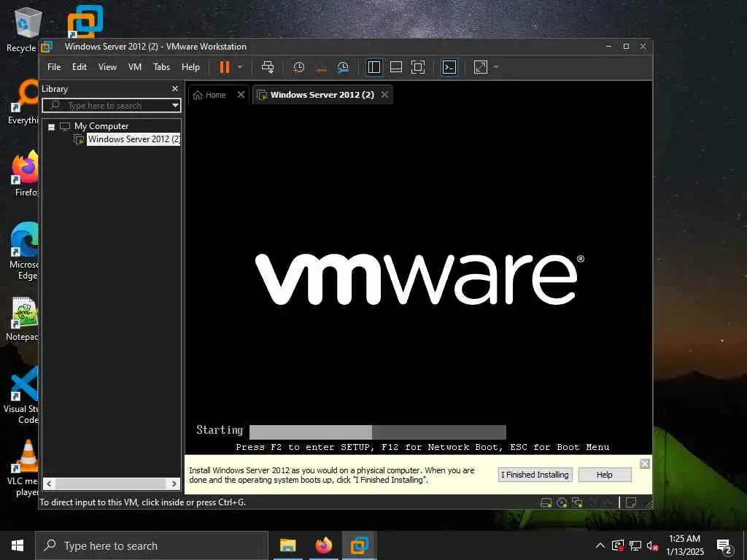Viewport: 747px width, 560px height.
Task: Revert VM to previous snapshot
Action: (321, 68)
